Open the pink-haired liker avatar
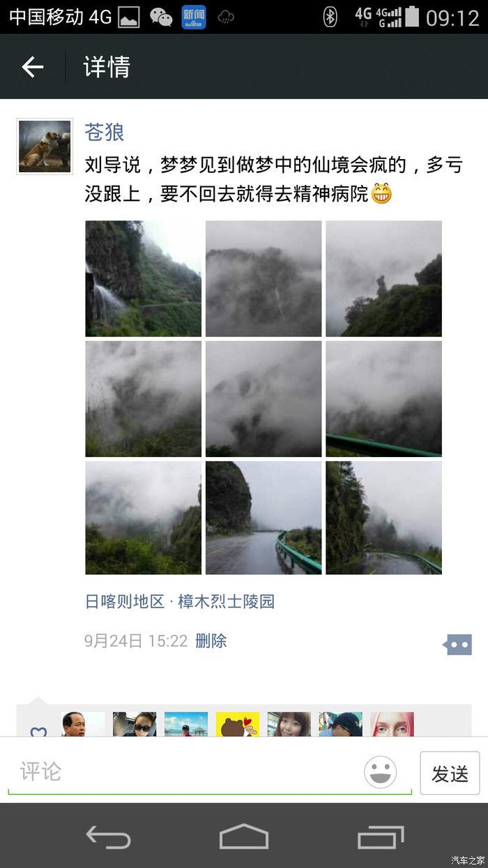This screenshot has height=868, width=488. tap(392, 725)
